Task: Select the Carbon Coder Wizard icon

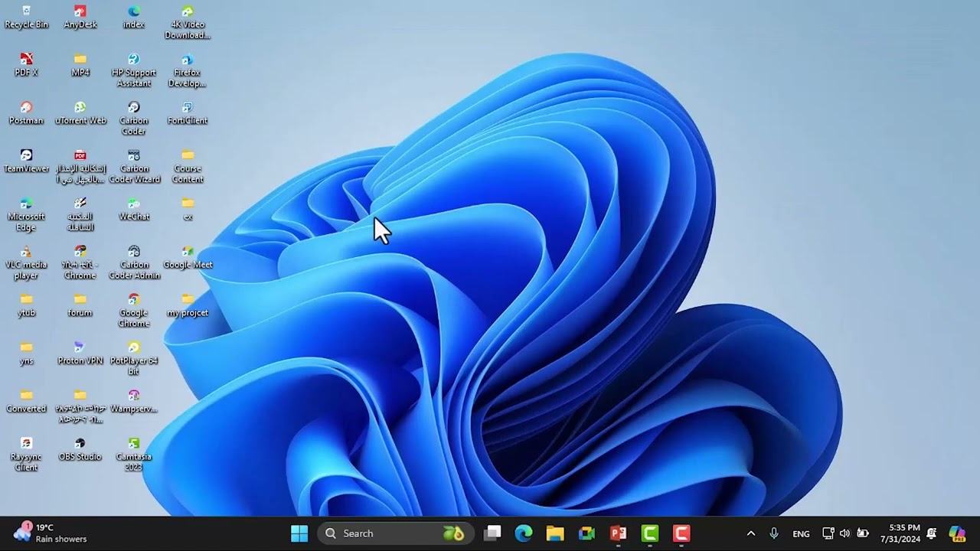Action: point(134,168)
